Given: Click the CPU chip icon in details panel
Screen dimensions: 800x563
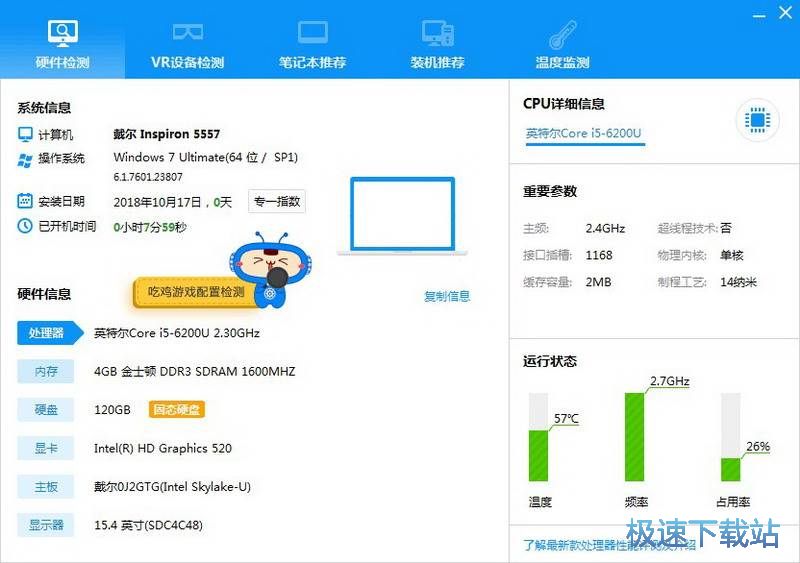Looking at the screenshot, I should tap(757, 120).
